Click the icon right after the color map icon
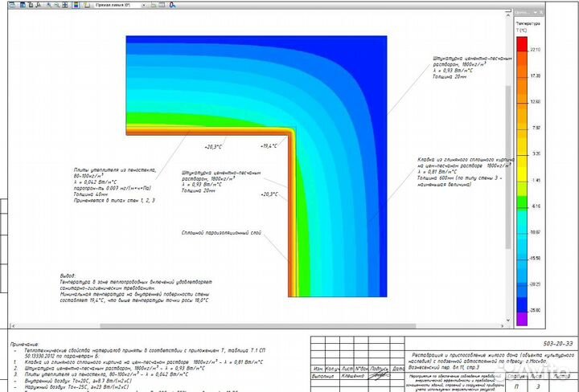Viewport: 579px width, 392px height. tap(86, 5)
